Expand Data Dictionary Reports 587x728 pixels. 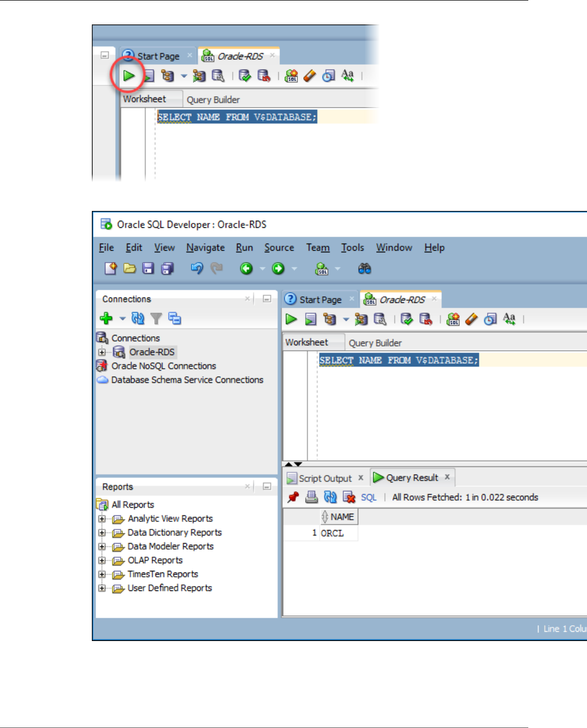[x=102, y=533]
